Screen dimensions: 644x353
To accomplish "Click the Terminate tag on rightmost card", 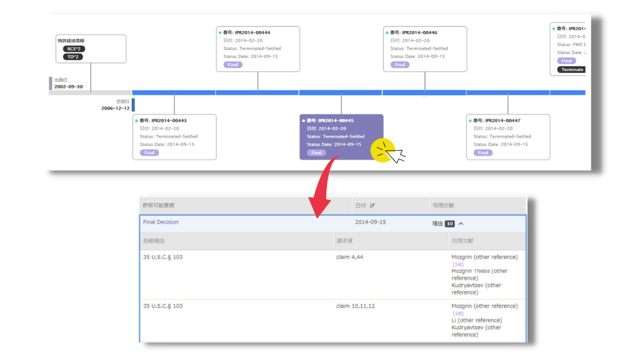I will point(571,69).
